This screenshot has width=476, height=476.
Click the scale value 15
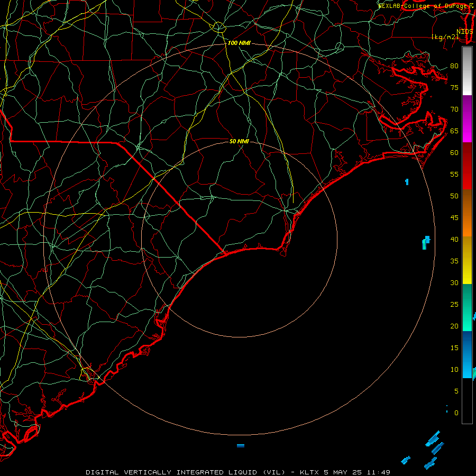[x=454, y=348]
